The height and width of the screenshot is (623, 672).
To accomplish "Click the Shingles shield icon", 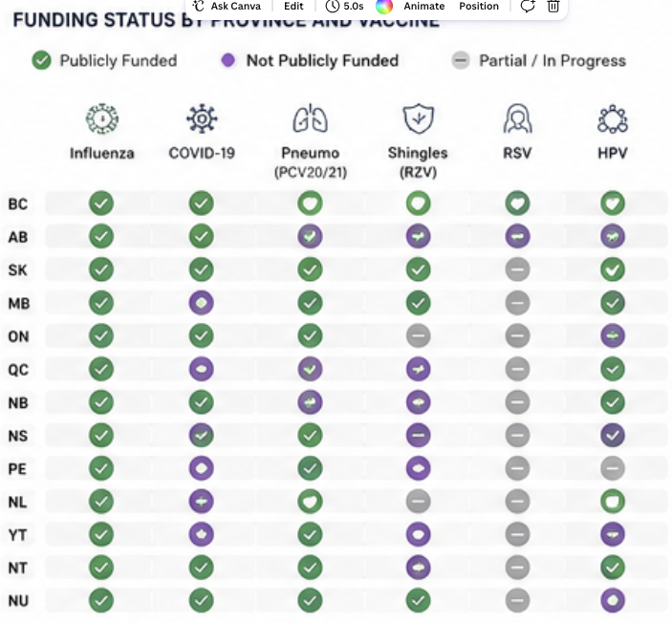I will click(x=419, y=118).
